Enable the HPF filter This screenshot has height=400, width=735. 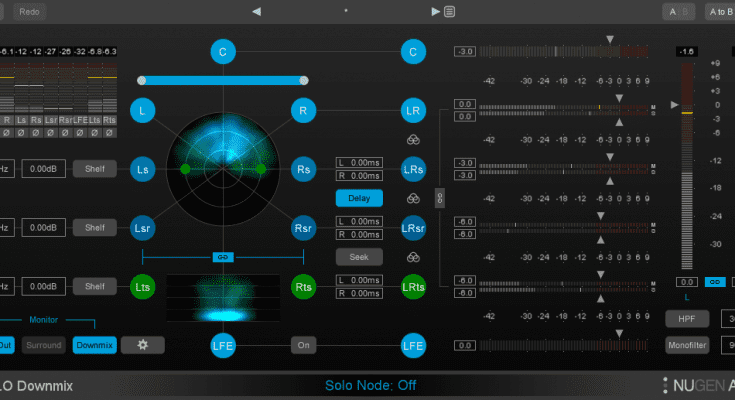(x=687, y=320)
